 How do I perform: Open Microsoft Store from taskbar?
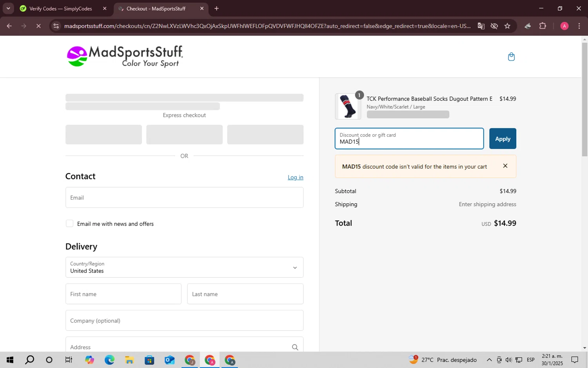[149, 360]
